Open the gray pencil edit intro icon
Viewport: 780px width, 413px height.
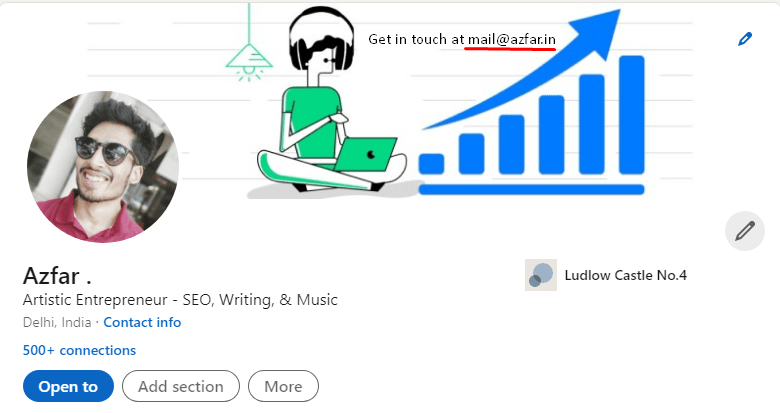[x=745, y=231]
